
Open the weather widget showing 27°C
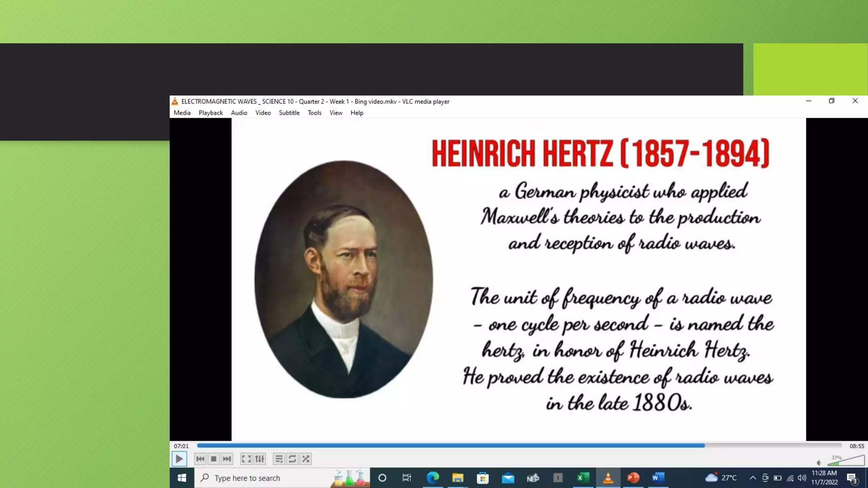point(721,478)
